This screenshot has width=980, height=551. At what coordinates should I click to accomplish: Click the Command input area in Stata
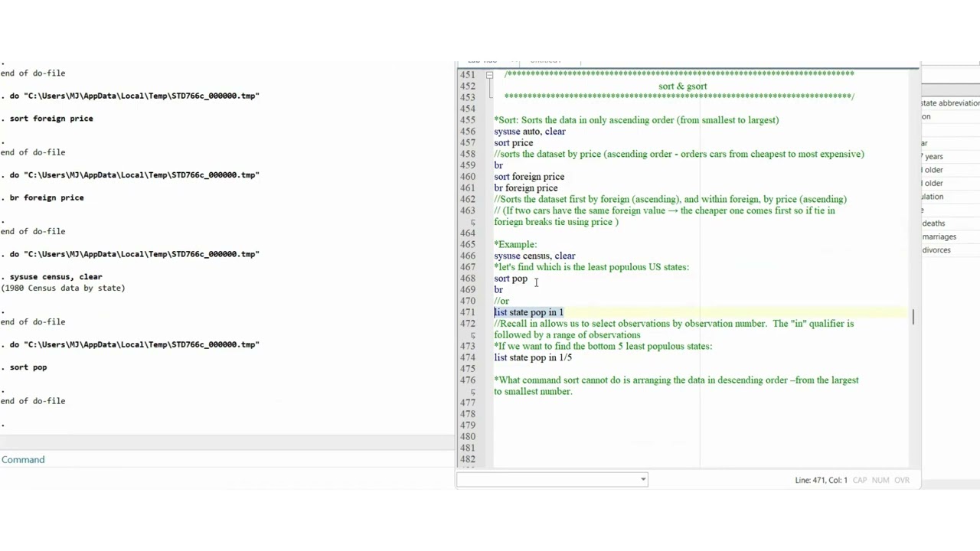[227, 478]
